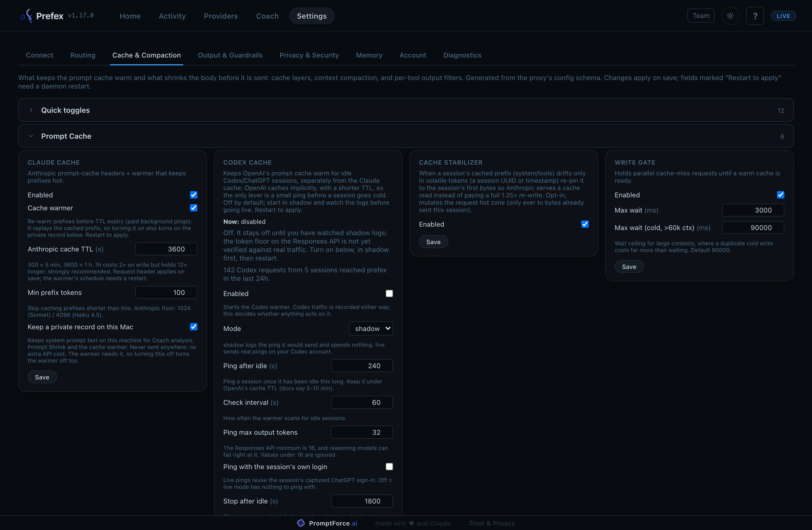Collapse the Prompt Cache section
812x530 pixels.
click(406, 136)
